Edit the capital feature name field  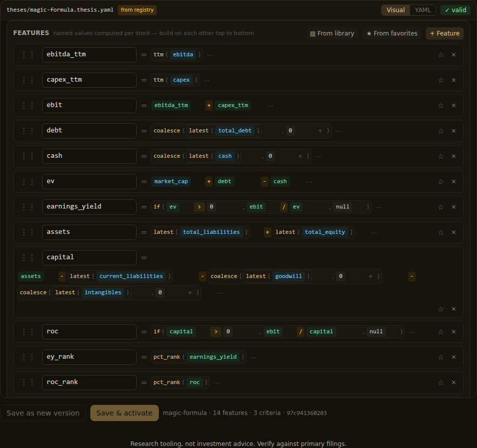tap(89, 258)
